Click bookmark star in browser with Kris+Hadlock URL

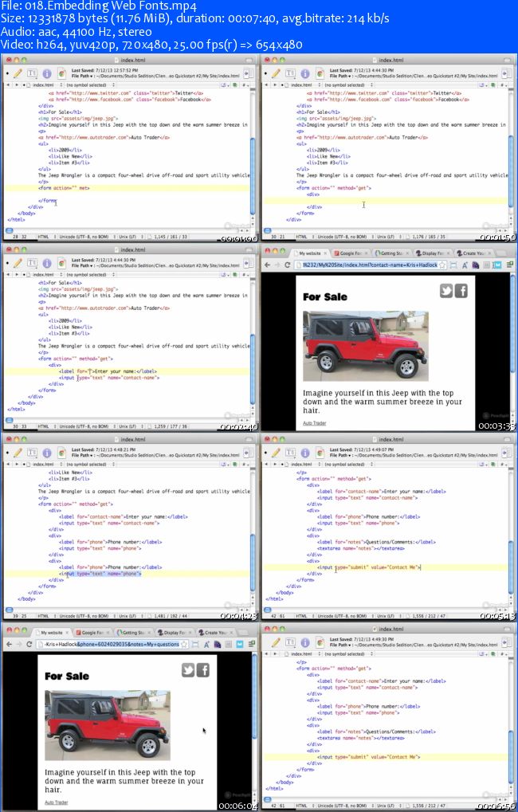(x=442, y=265)
